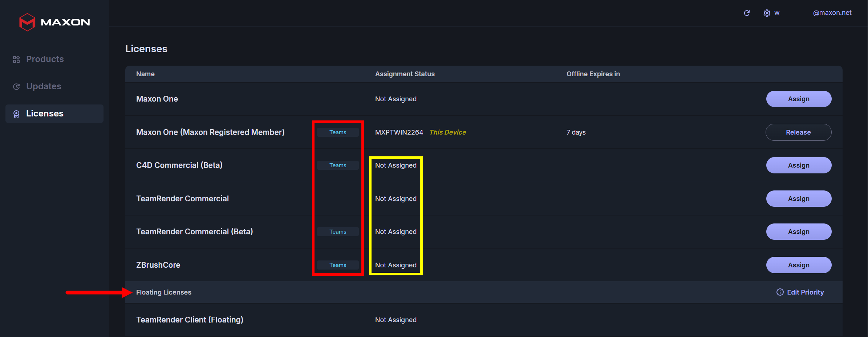Click the @maxon.net account name
Image resolution: width=868 pixels, height=337 pixels.
tap(832, 13)
